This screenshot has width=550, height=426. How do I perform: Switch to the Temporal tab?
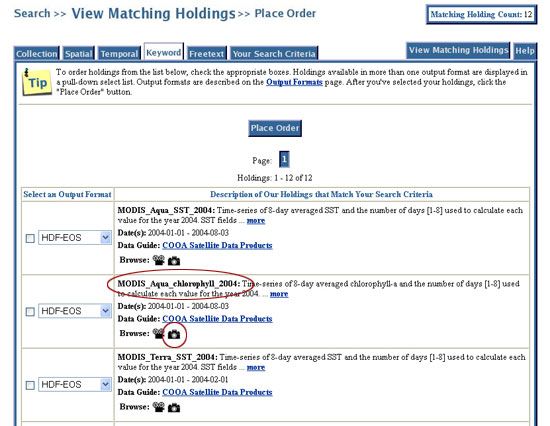click(119, 54)
